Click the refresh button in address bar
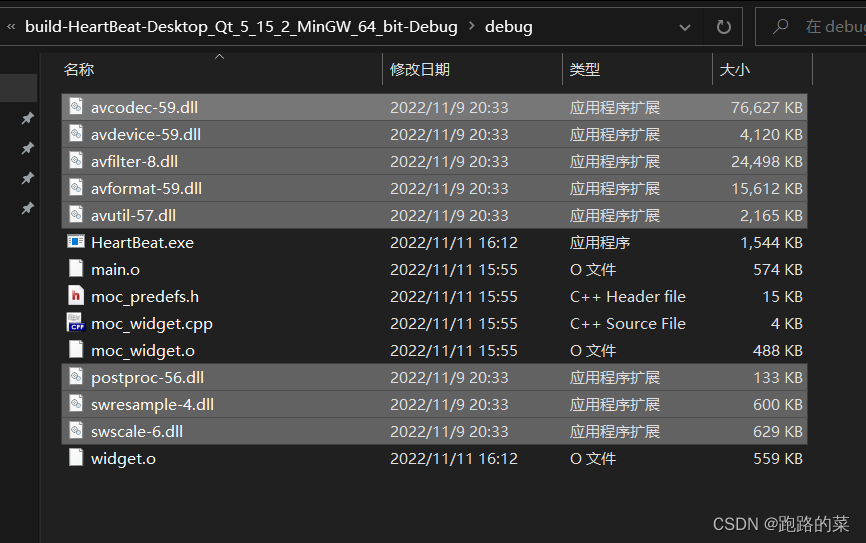 [x=724, y=27]
